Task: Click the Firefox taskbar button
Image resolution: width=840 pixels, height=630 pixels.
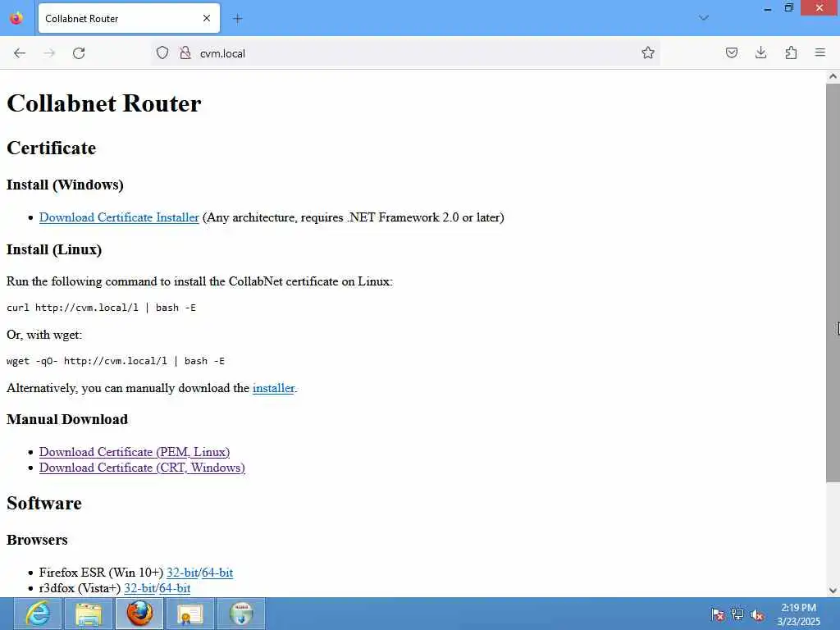Action: click(x=139, y=614)
